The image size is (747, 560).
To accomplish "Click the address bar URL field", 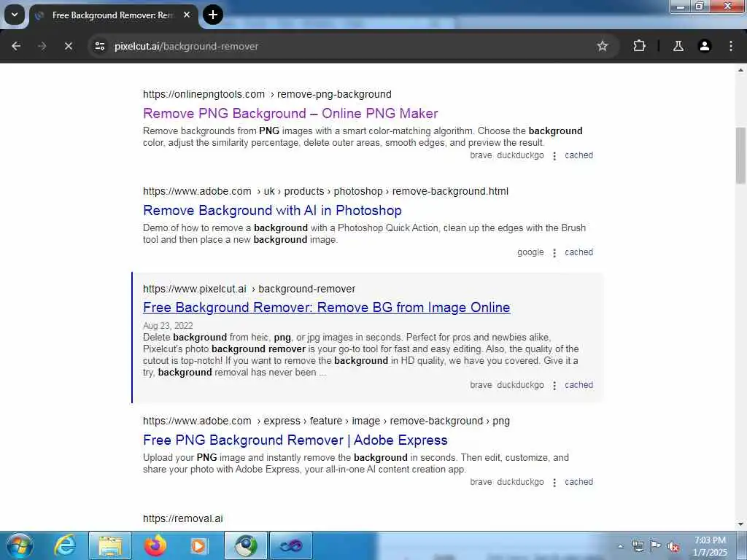I will click(x=352, y=46).
